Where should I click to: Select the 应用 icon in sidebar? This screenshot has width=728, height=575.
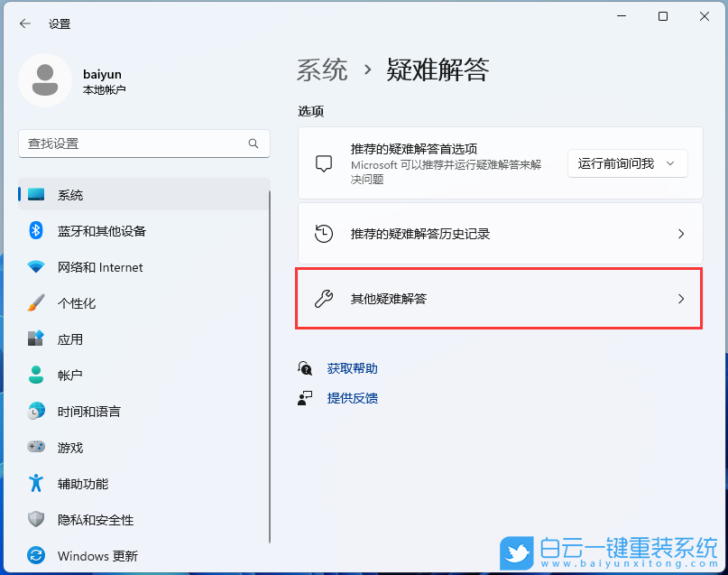34,339
